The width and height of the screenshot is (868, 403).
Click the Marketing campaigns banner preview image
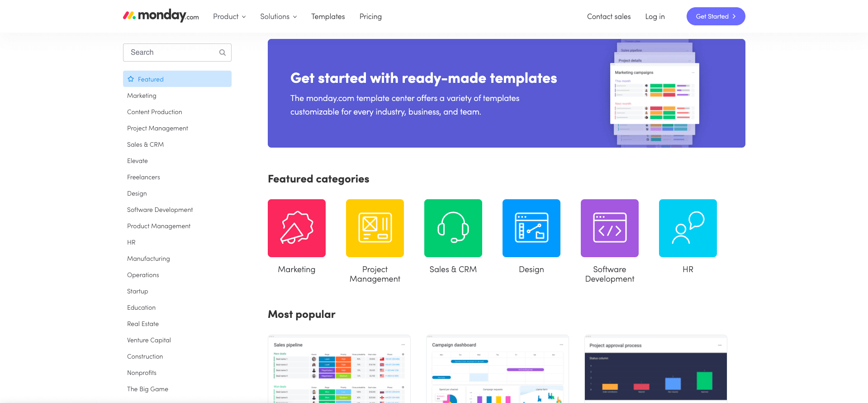tap(655, 94)
